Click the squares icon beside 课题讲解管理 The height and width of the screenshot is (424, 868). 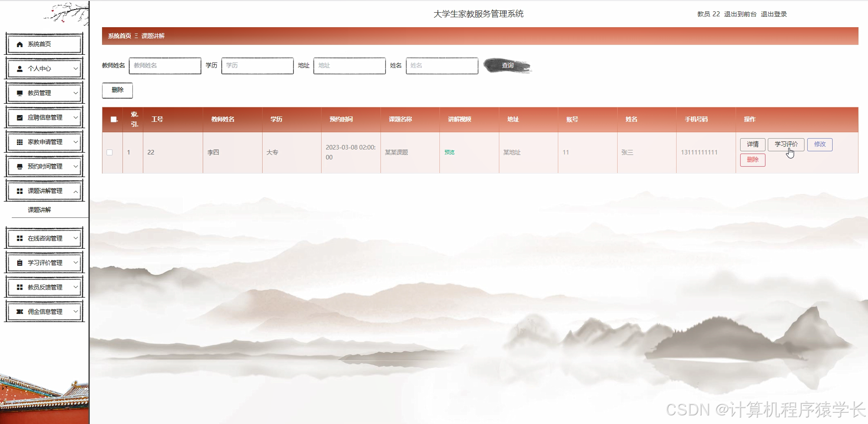point(20,191)
